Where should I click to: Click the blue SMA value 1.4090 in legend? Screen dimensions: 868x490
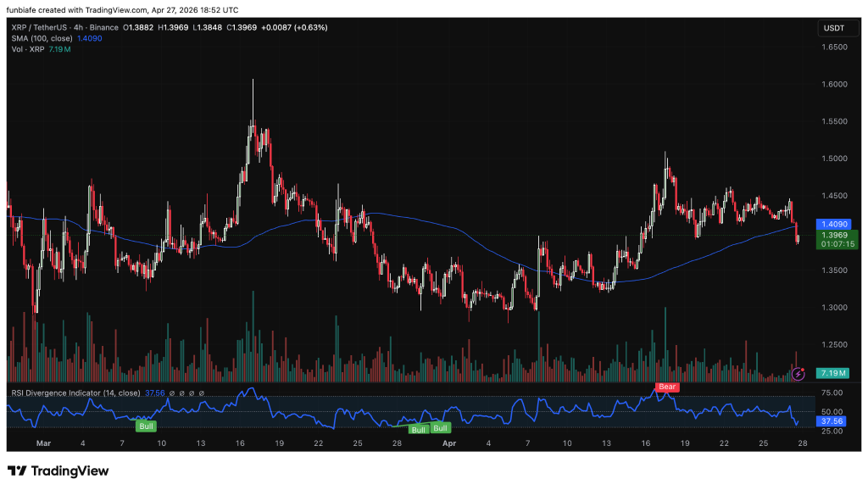89,39
